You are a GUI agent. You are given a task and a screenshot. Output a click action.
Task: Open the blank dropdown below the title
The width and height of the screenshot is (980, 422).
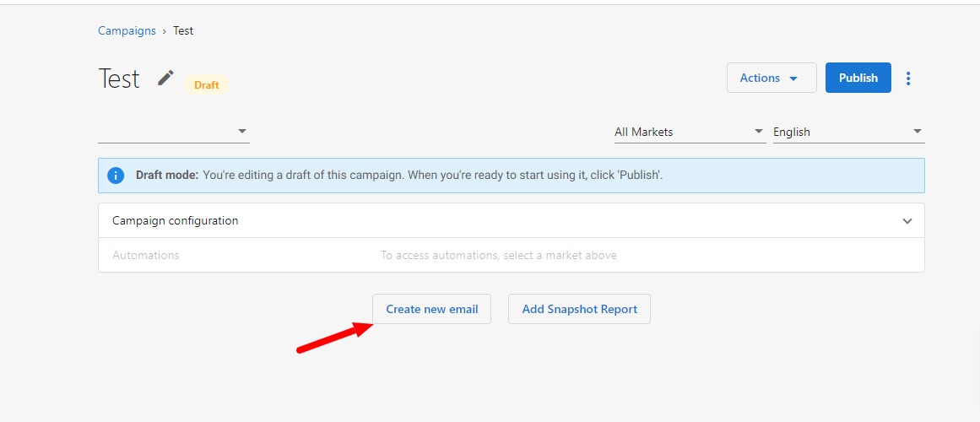click(174, 132)
